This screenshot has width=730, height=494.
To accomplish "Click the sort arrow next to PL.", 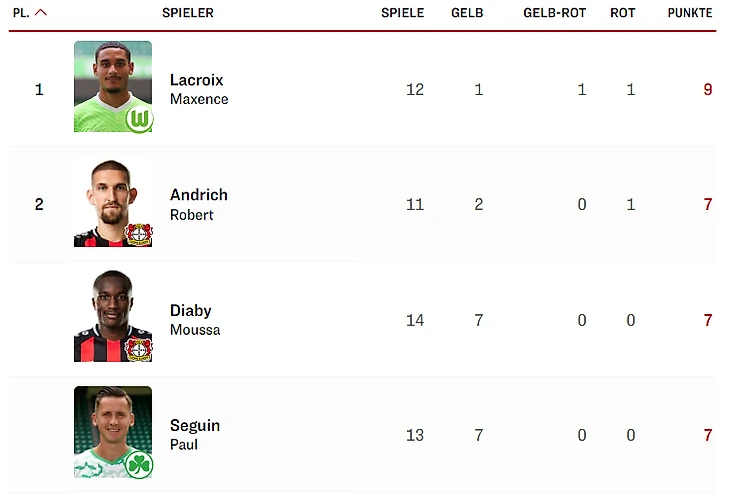I will point(41,13).
